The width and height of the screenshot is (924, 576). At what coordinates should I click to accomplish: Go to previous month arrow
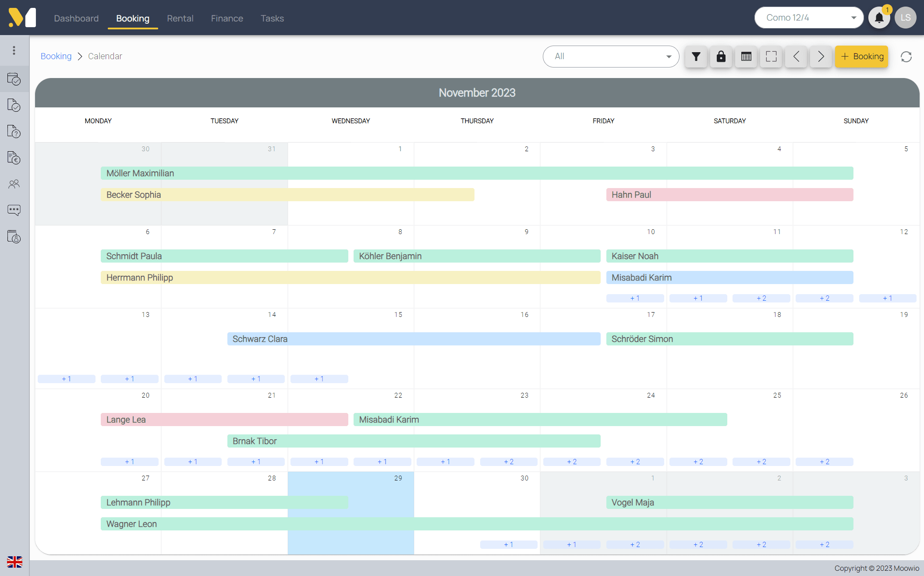point(796,57)
